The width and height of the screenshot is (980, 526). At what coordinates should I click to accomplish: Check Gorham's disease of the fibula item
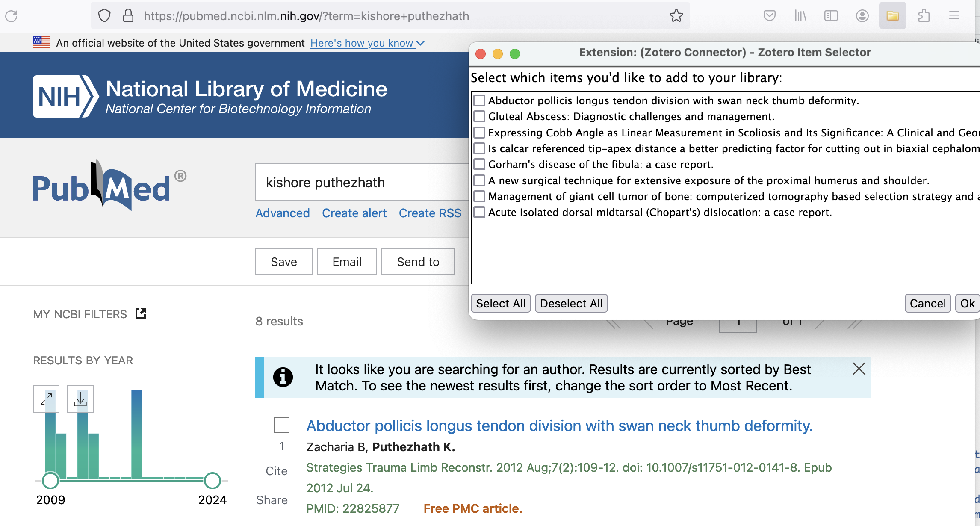click(x=479, y=164)
